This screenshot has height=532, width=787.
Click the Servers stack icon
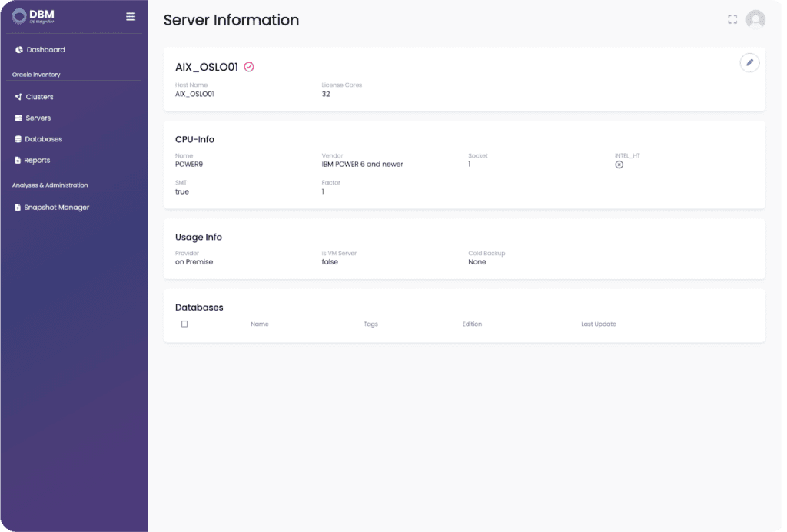18,118
